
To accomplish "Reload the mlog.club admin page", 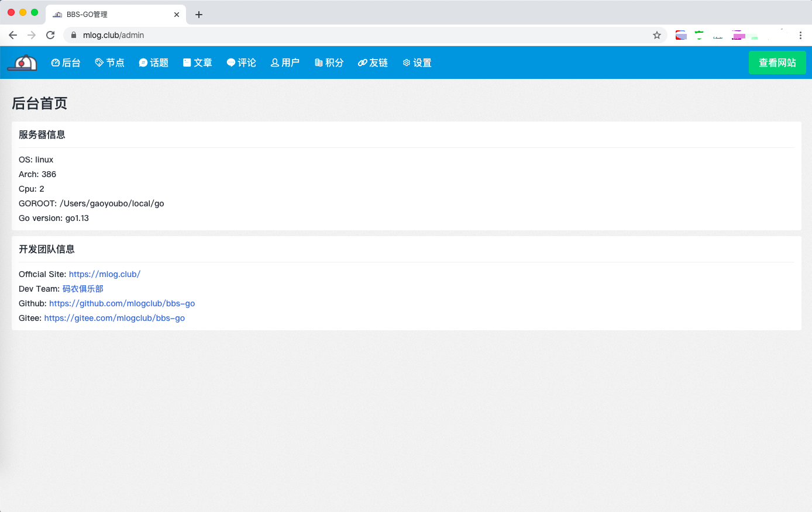I will 50,35.
